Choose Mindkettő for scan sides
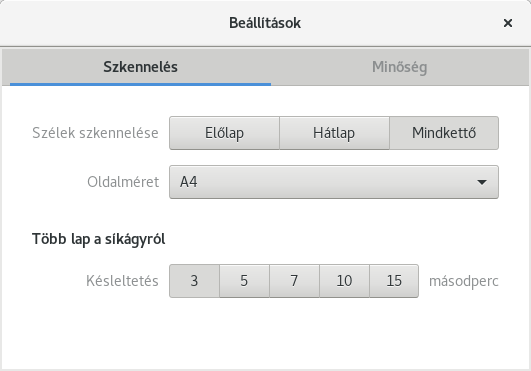 click(x=444, y=133)
